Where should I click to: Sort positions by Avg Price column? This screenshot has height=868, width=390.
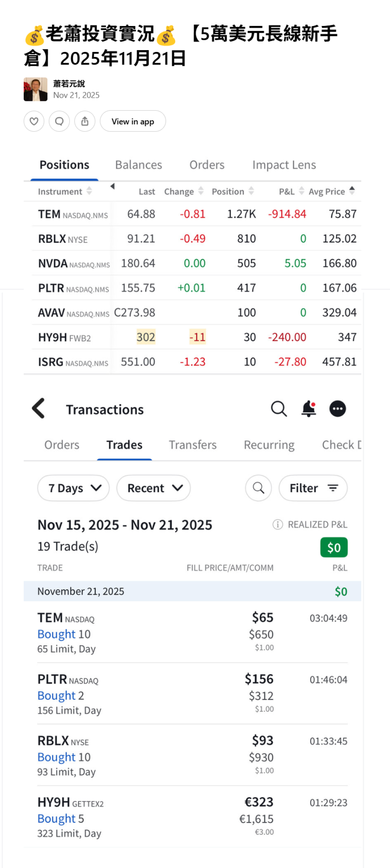352,191
